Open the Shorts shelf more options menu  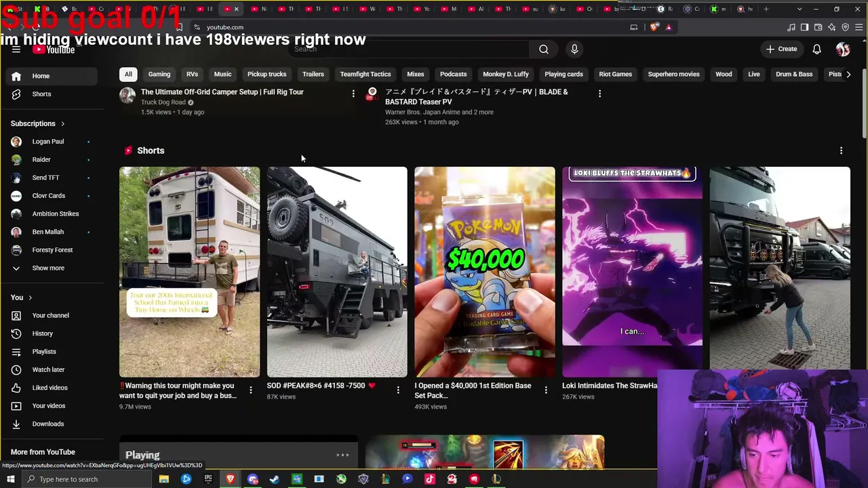842,150
